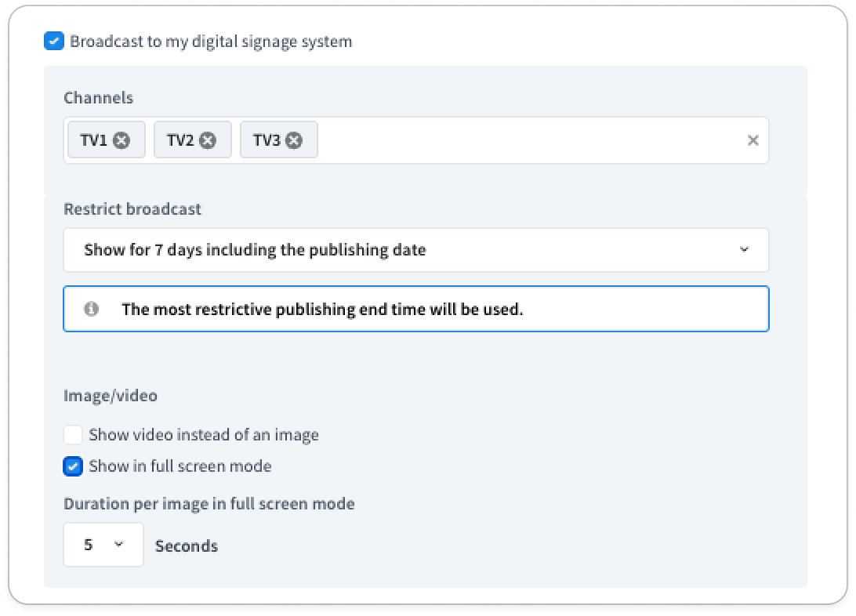Viewport: 856px width, 616px height.
Task: Disable Show in full screen mode
Action: (73, 466)
